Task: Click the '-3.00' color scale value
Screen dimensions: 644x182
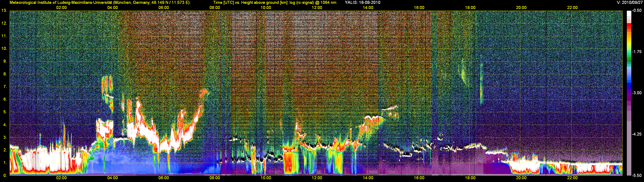Action: pyautogui.click(x=637, y=93)
